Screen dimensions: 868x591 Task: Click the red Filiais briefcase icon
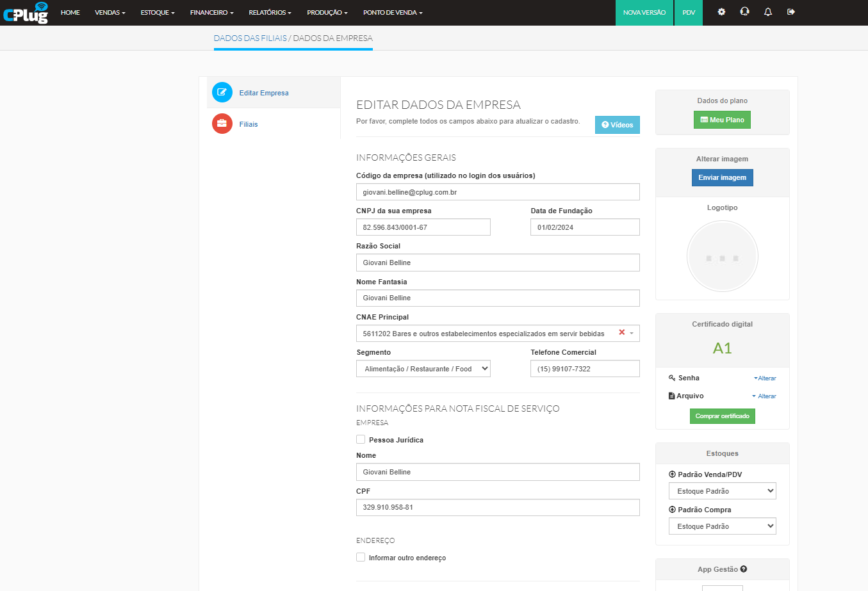pyautogui.click(x=222, y=124)
